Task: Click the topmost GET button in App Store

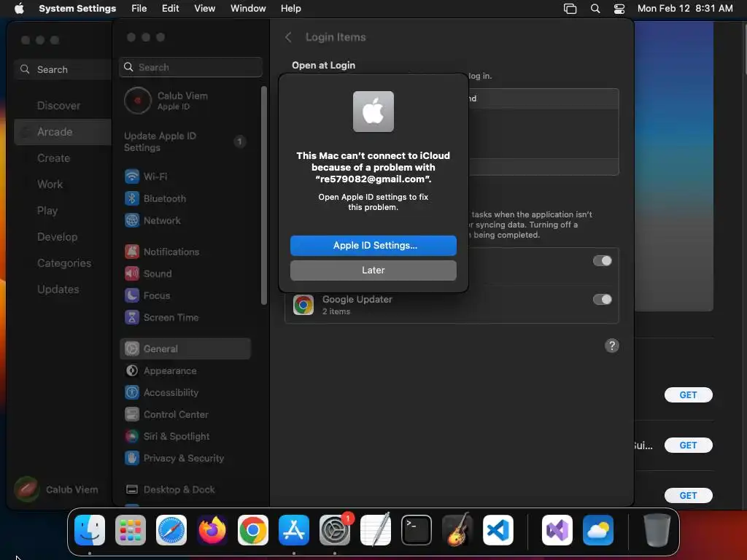Action: [x=688, y=394]
